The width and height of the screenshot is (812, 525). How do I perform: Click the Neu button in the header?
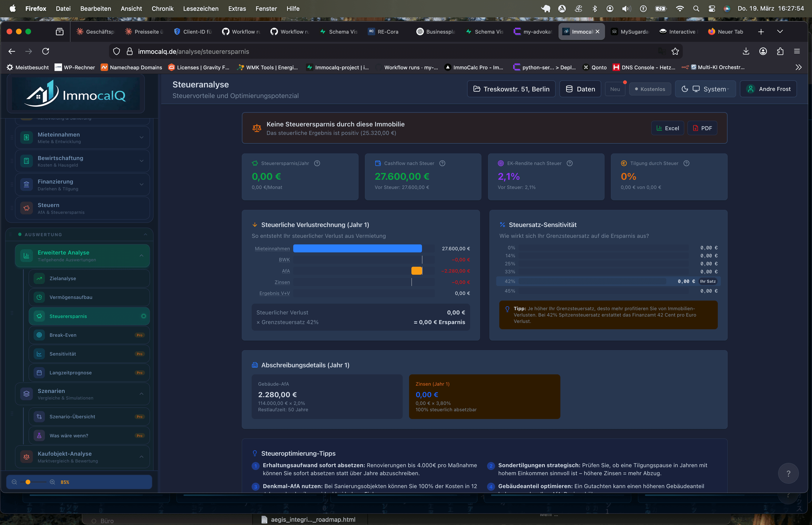point(615,89)
